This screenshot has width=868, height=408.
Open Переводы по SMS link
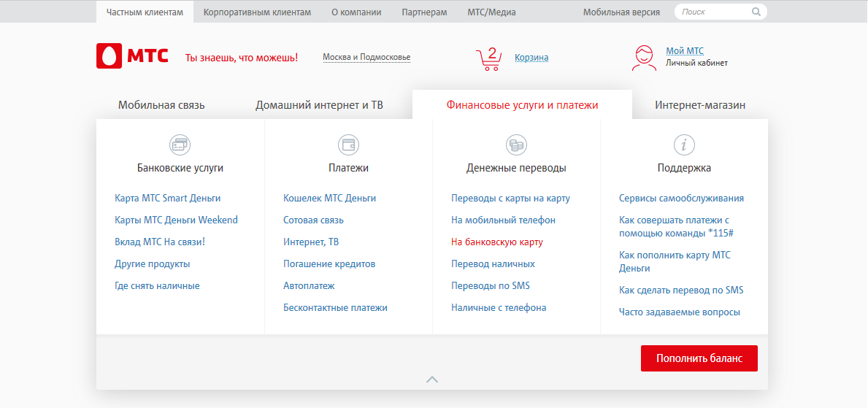click(491, 286)
